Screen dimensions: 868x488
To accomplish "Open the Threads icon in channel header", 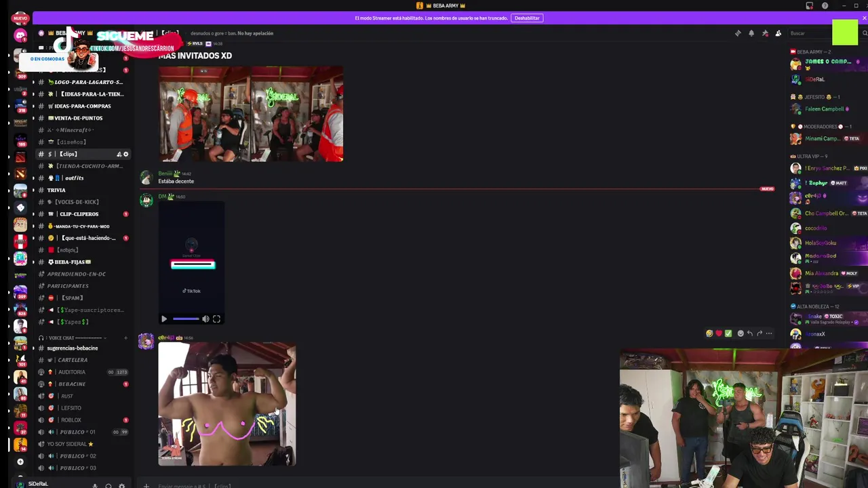I will click(738, 33).
